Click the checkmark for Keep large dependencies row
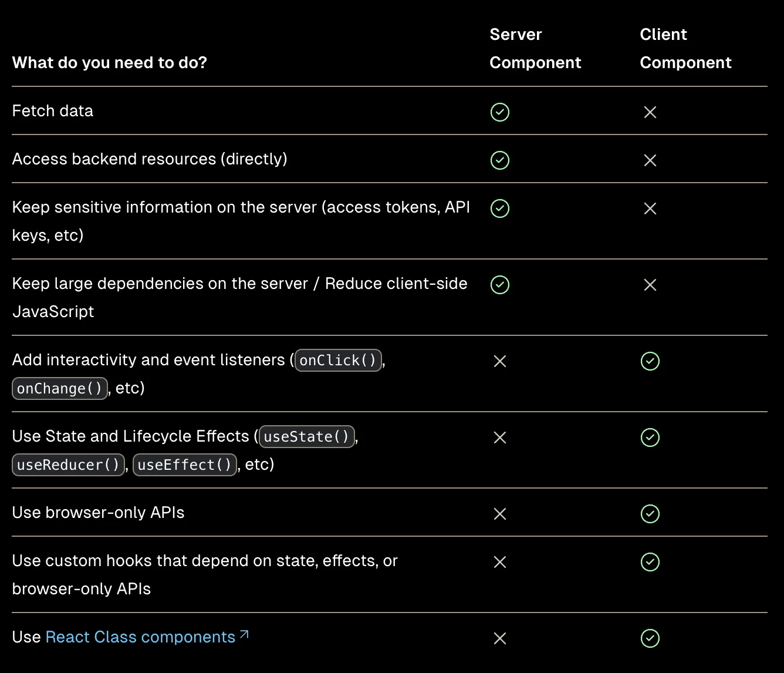 coord(500,285)
